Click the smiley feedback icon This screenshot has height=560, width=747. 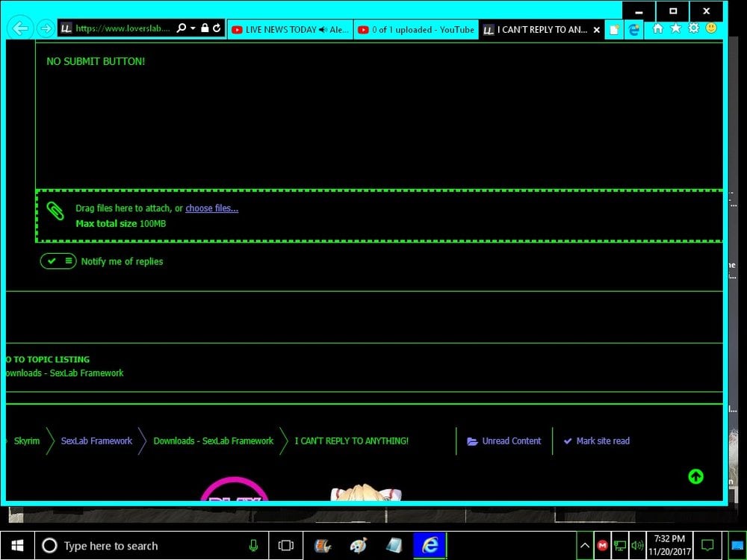pyautogui.click(x=711, y=28)
